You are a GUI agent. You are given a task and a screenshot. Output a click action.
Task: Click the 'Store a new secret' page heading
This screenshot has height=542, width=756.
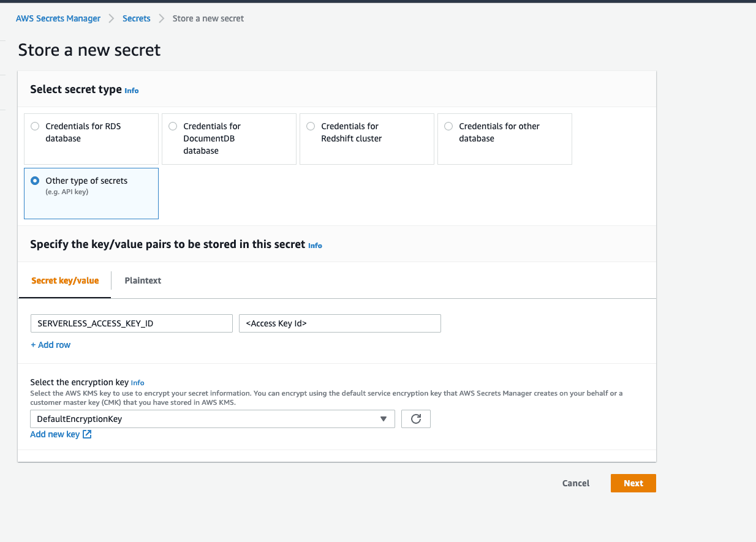pyautogui.click(x=89, y=50)
